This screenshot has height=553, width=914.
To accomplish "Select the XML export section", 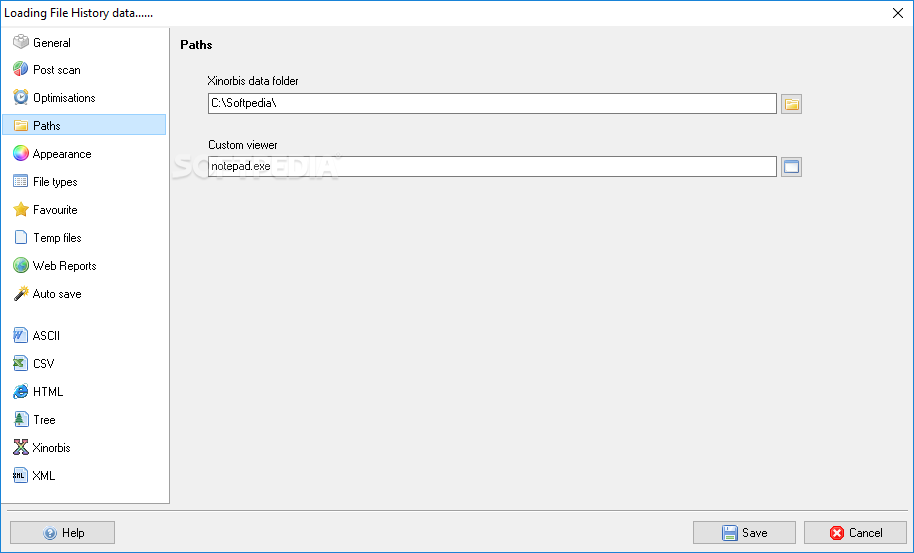I will 85,475.
